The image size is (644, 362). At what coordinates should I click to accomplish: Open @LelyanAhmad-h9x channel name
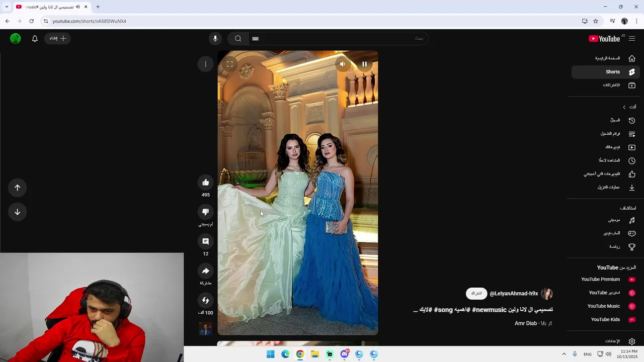[x=514, y=294]
